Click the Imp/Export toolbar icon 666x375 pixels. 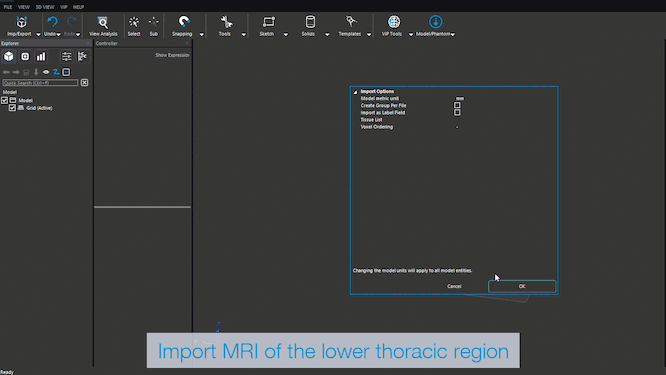coord(21,22)
